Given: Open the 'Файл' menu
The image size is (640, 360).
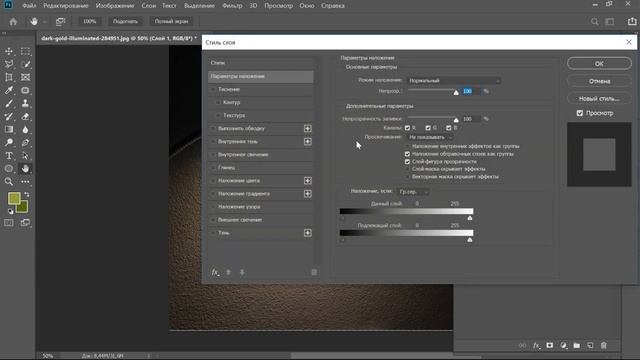Looking at the screenshot, I should click(29, 6).
